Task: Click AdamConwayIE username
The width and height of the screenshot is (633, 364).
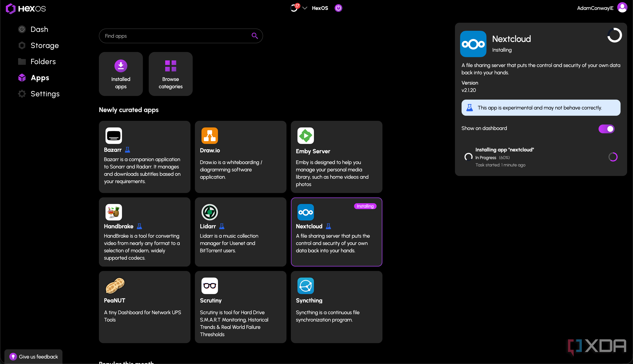Action: tap(595, 8)
